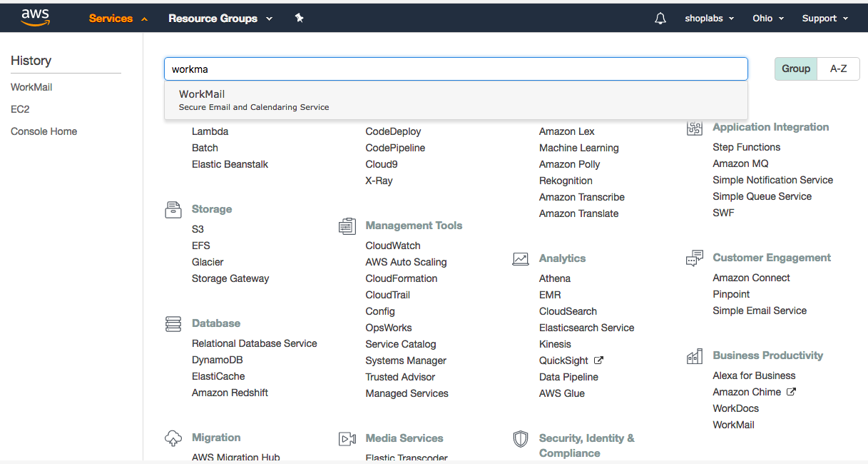
Task: Open Console Home from History
Action: [44, 131]
